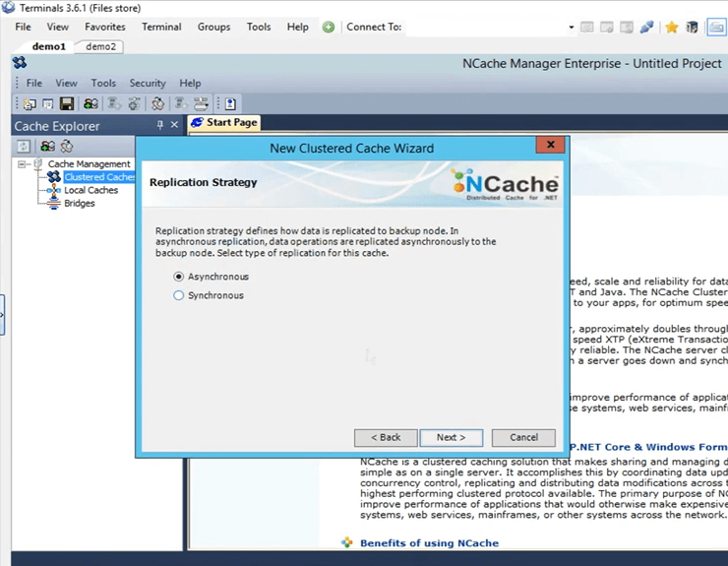Click the Save floppy disk icon
The height and width of the screenshot is (566, 728).
click(x=66, y=103)
